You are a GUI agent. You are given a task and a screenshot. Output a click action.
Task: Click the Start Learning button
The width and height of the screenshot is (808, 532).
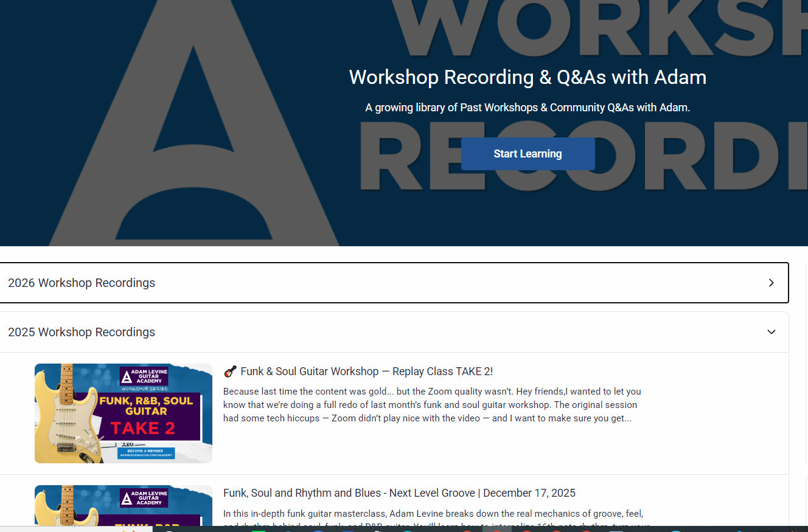tap(528, 154)
